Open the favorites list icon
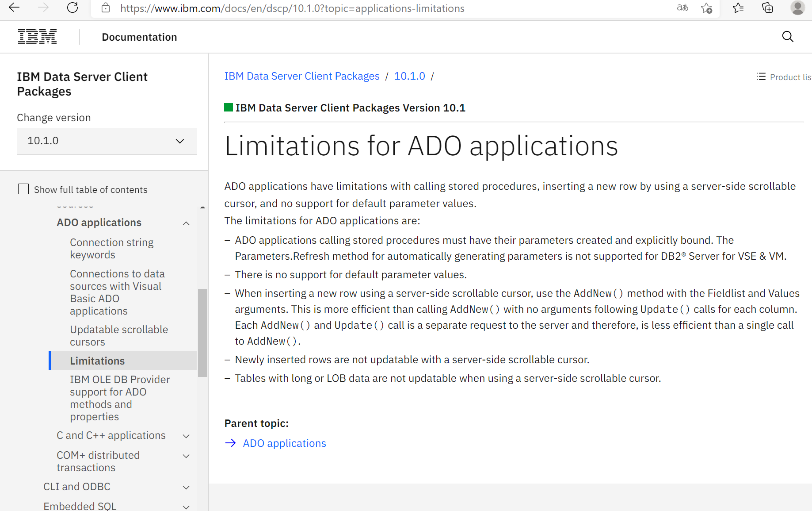812x511 pixels. click(x=738, y=8)
